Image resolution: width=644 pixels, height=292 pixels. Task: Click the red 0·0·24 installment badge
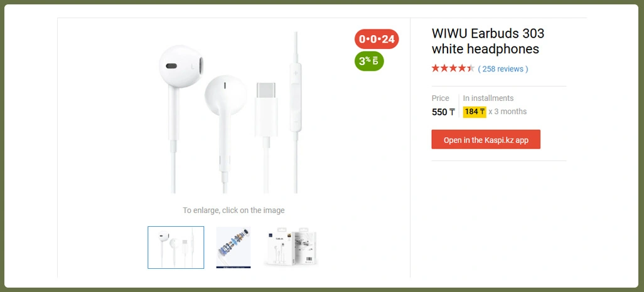pos(377,39)
